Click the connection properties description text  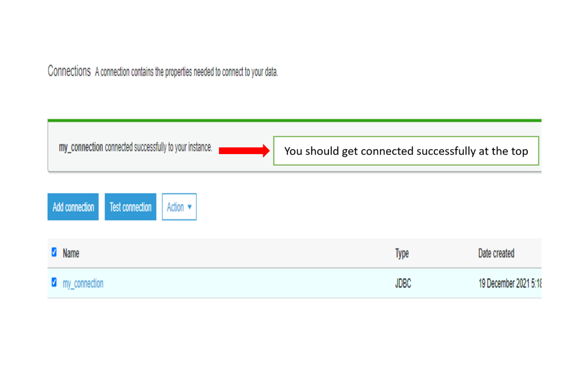[186, 72]
